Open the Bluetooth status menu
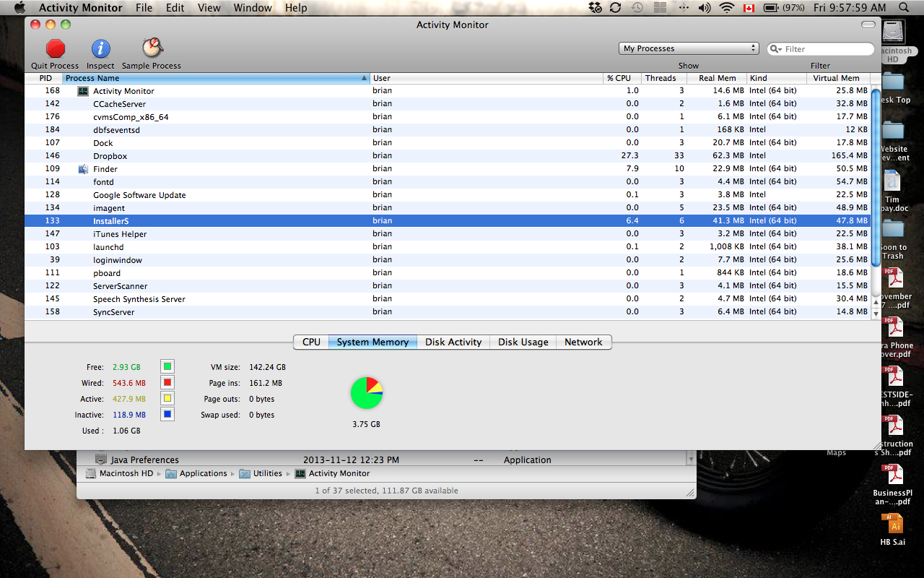Viewport: 924px width, 578px height. 682,8
